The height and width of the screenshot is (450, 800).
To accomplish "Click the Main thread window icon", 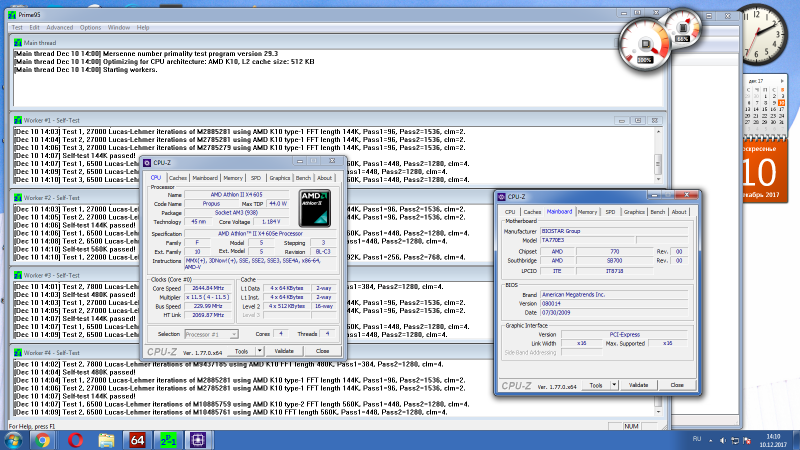I will [x=18, y=43].
